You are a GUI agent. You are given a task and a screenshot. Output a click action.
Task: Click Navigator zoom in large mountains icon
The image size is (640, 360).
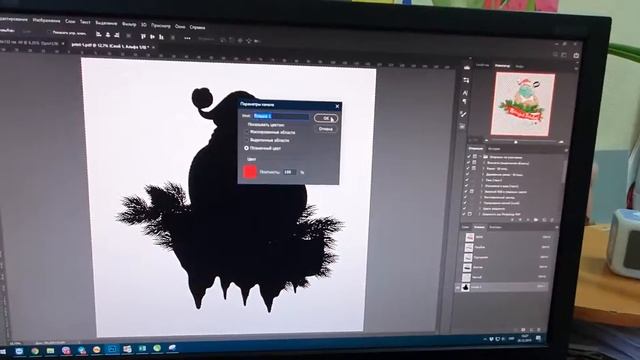(561, 142)
